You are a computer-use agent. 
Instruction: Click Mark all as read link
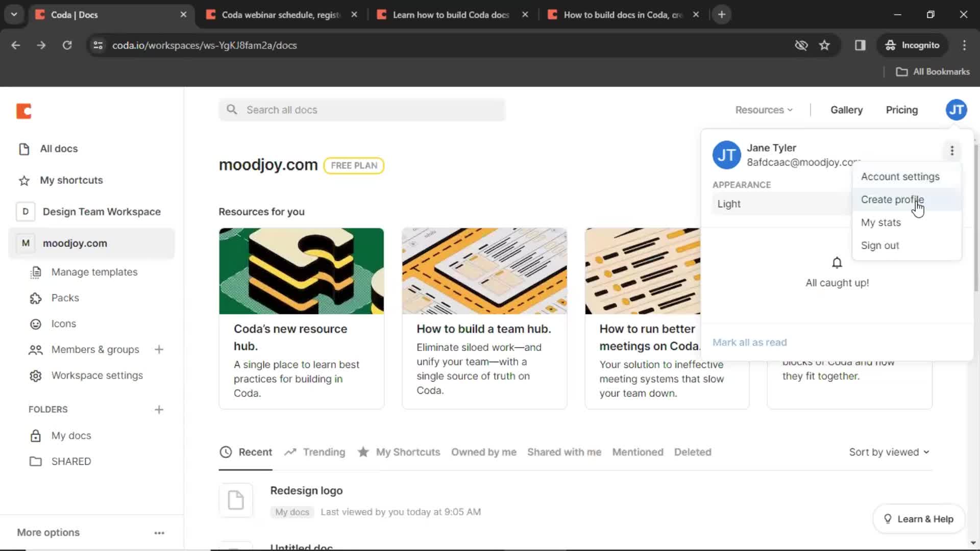[x=749, y=342]
